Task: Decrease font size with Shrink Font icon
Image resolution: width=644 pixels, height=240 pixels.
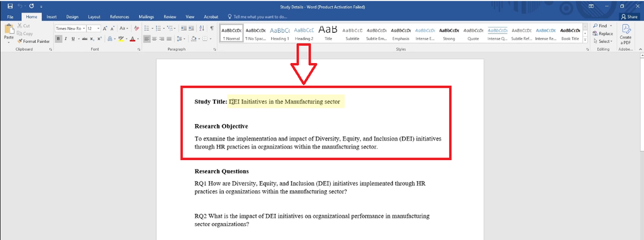Action: tap(113, 28)
